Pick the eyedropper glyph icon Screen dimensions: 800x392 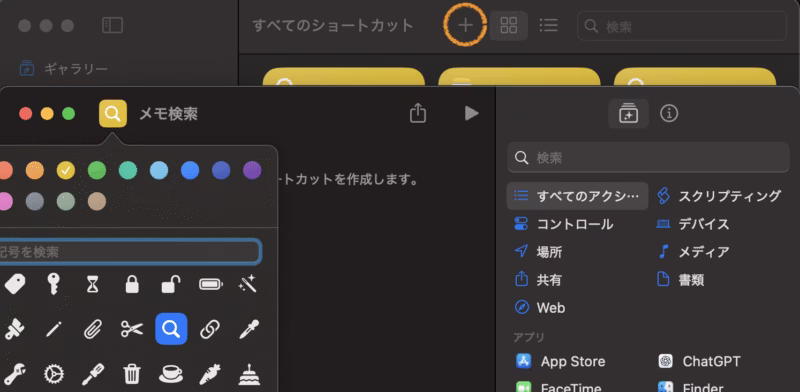(249, 330)
